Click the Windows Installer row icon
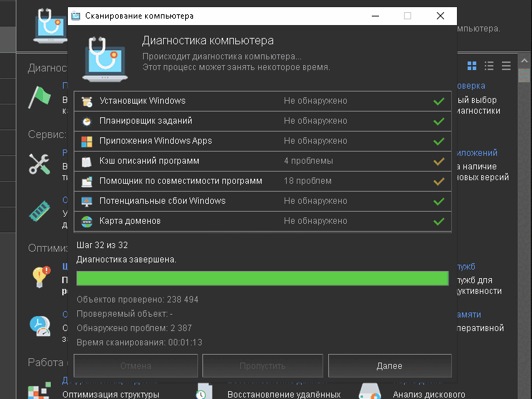532x399 pixels. pos(87,101)
